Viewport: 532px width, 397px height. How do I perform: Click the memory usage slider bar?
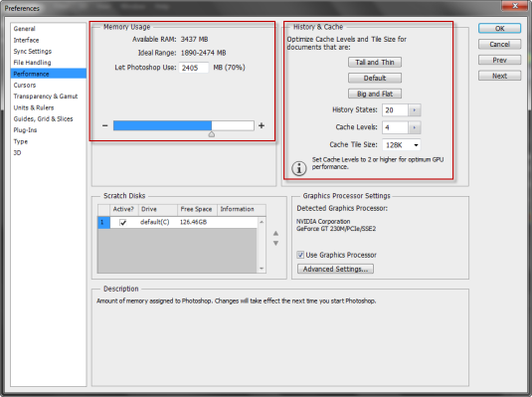(184, 125)
